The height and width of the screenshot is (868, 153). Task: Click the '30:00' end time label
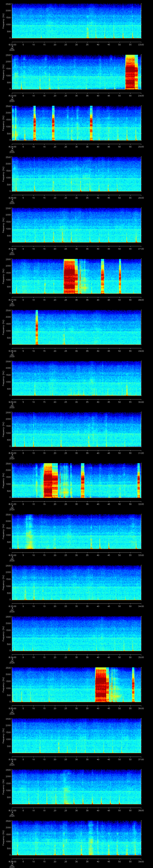click(141, 402)
